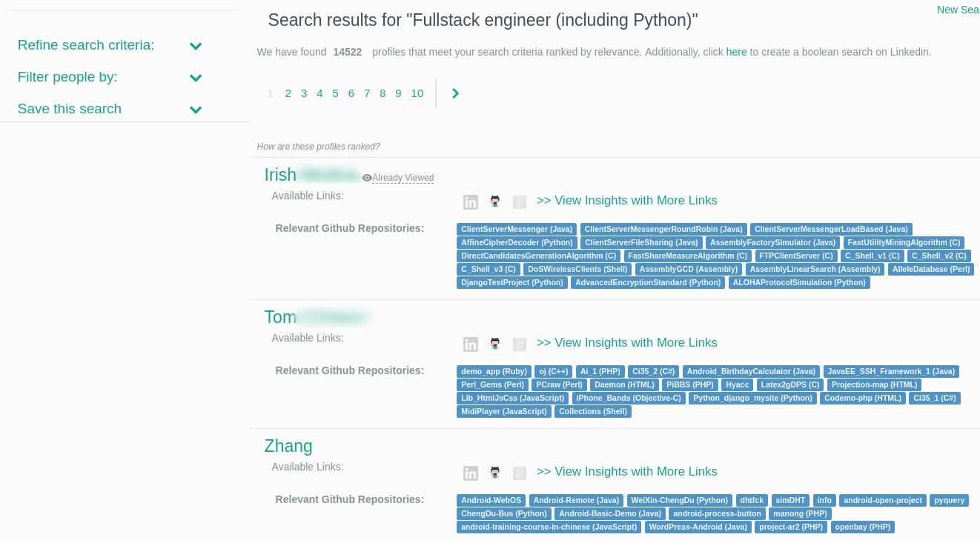The width and height of the screenshot is (980, 543).
Task: Open Zhang's LinkedIn icon
Action: click(471, 473)
